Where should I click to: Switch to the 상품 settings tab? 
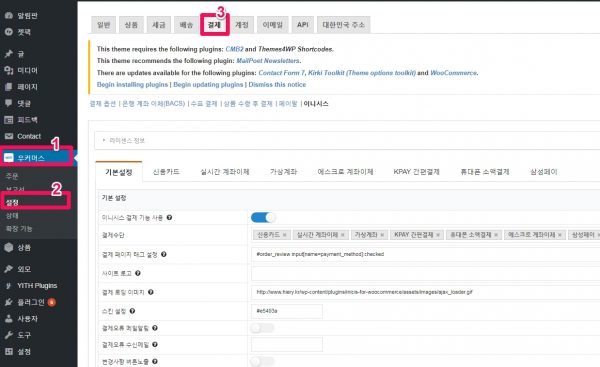coord(131,25)
